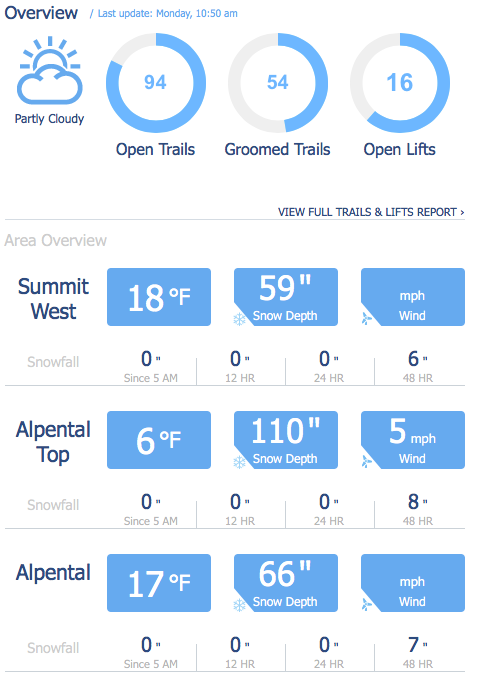Click the chevron after Trails & Lifts Report
Image resolution: width=480 pixels, height=680 pixels.
(462, 212)
